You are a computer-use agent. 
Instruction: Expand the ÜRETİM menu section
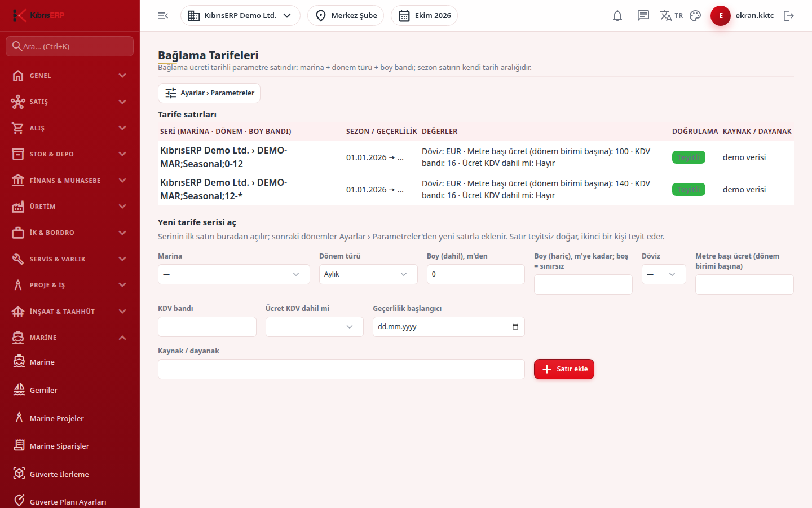70,207
